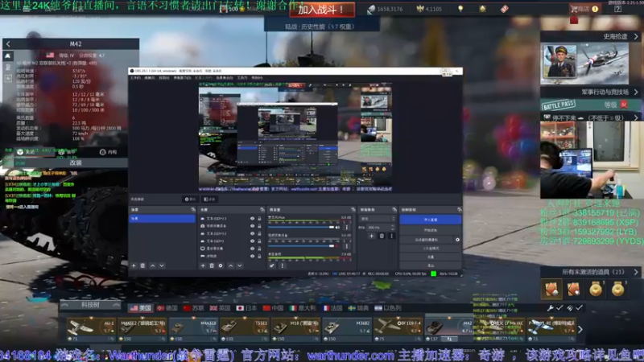Add a new source in the OBS sources panel
The width and height of the screenshot is (644, 362).
pos(203,265)
